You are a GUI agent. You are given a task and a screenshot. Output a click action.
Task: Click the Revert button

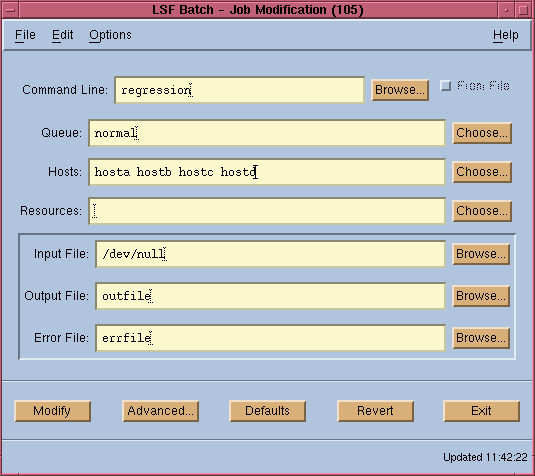click(375, 411)
